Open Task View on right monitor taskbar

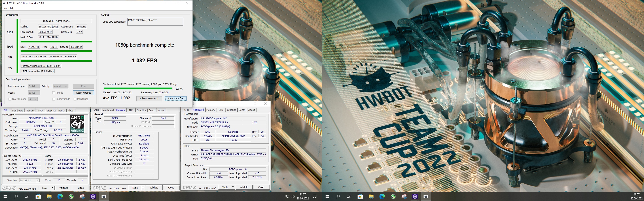coord(349,197)
